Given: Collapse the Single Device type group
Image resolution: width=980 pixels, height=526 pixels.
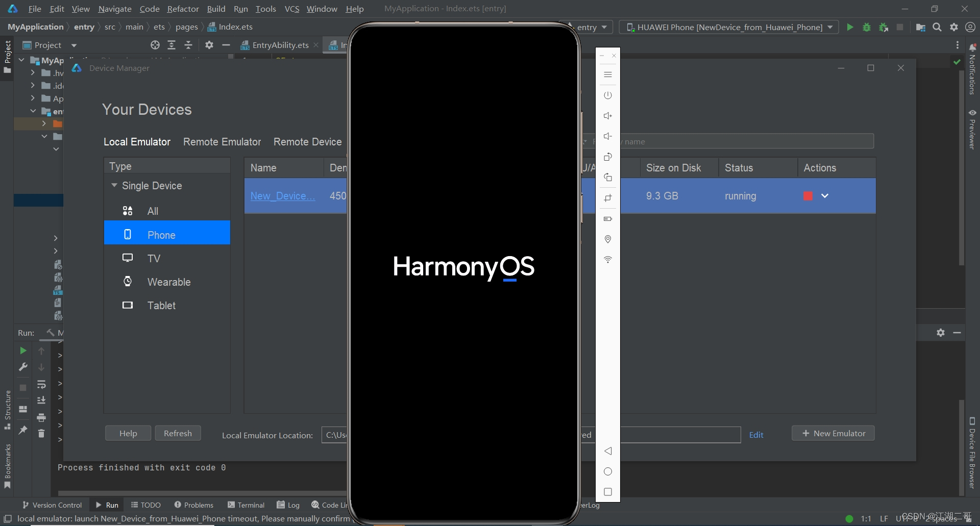Looking at the screenshot, I should click(114, 185).
